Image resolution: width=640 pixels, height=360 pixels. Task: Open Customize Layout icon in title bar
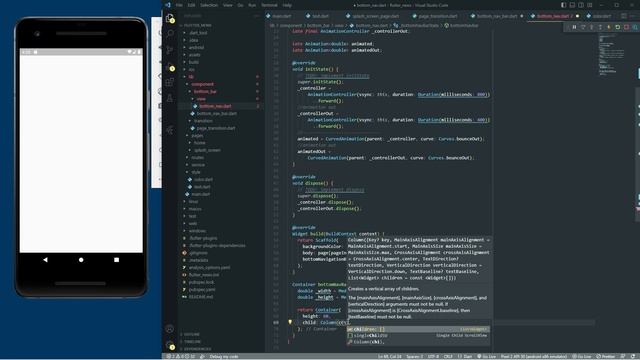pos(590,5)
